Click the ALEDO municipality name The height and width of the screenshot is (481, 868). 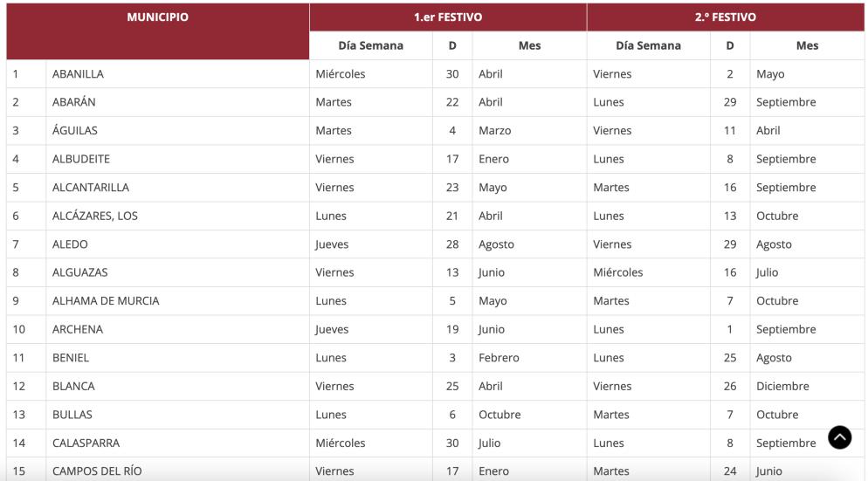pos(70,244)
